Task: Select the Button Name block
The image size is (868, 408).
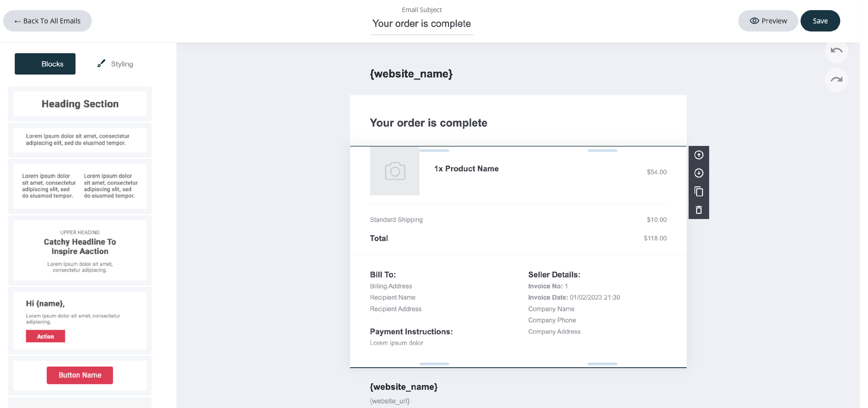Action: pos(80,375)
